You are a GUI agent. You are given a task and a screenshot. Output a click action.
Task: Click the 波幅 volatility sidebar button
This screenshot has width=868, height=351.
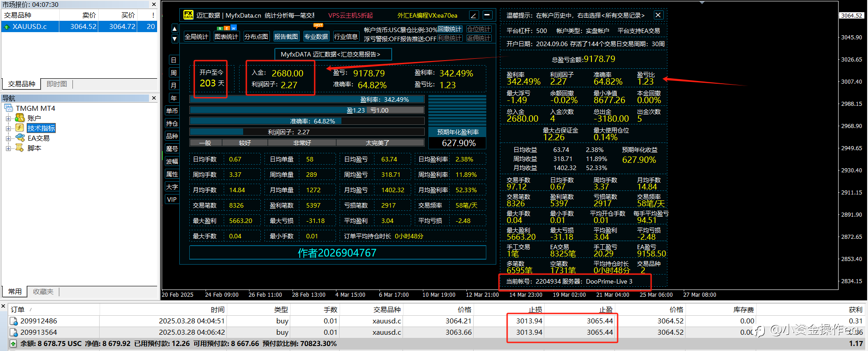pos(172,161)
